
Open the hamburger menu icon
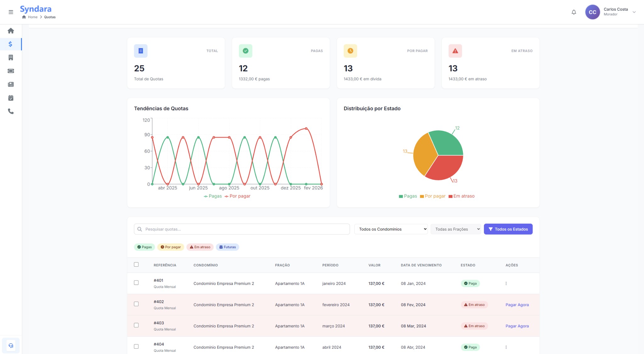[11, 12]
